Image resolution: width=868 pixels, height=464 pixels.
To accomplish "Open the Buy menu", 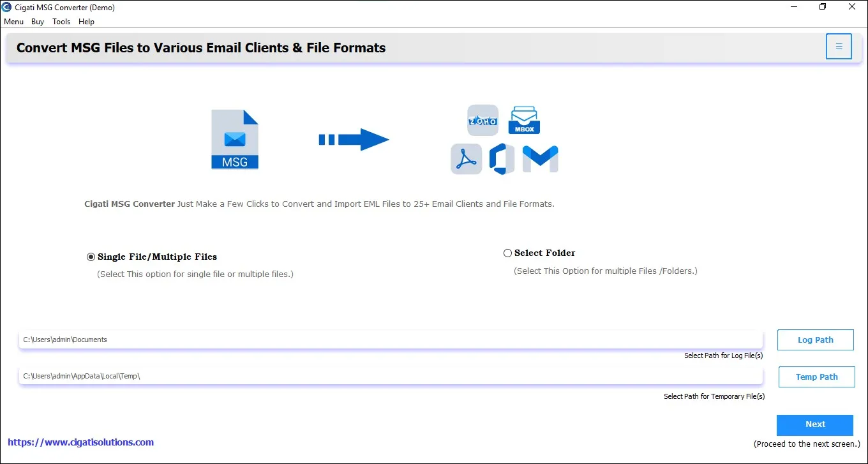I will [x=38, y=21].
